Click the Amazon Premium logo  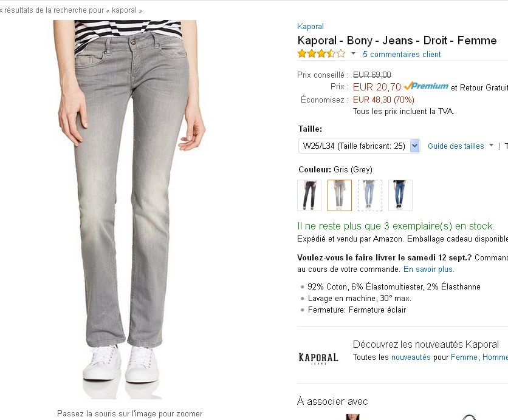[426, 87]
